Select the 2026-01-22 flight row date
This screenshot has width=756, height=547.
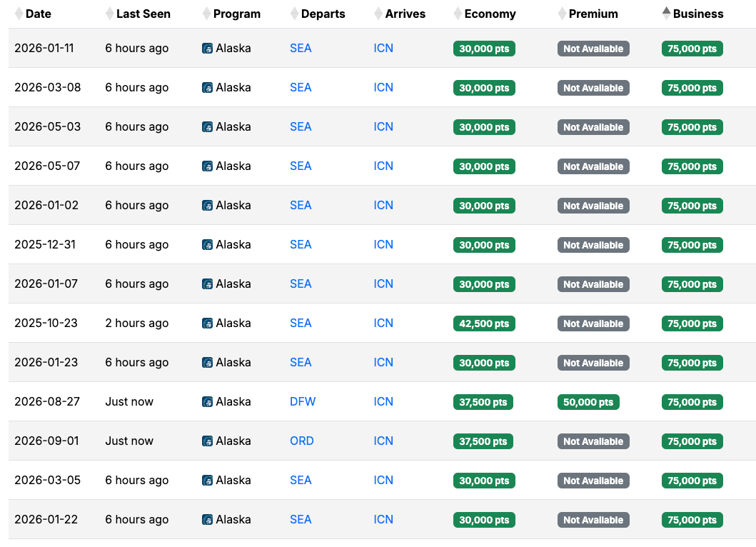(46, 520)
